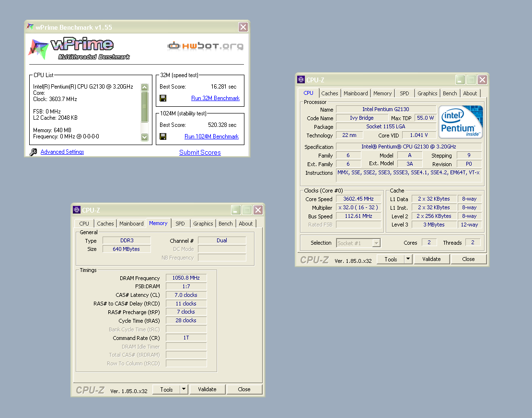532x418 pixels.
Task: Click Run 32M Benchmark link
Action: pyautogui.click(x=216, y=98)
